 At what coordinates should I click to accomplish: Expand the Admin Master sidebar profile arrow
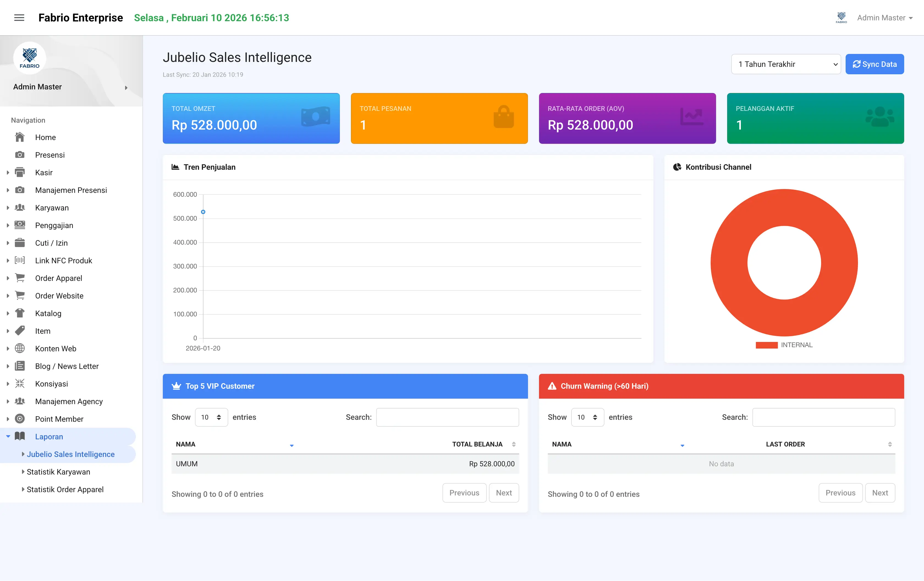tap(126, 87)
